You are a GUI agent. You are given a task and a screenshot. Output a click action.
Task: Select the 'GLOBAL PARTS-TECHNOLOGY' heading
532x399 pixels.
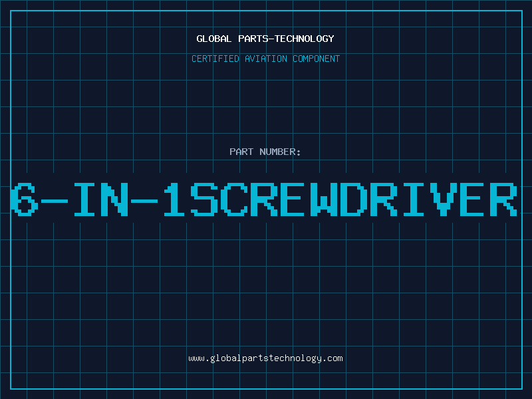(265, 39)
